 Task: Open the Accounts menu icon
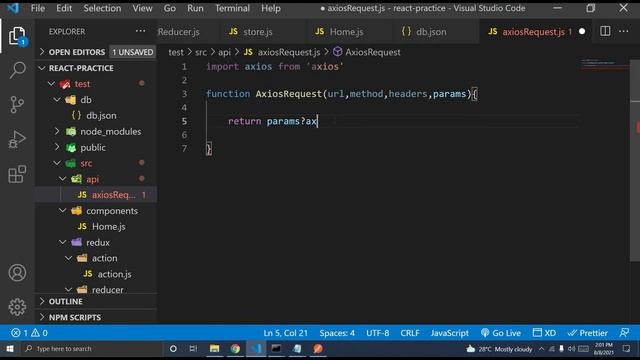17,273
